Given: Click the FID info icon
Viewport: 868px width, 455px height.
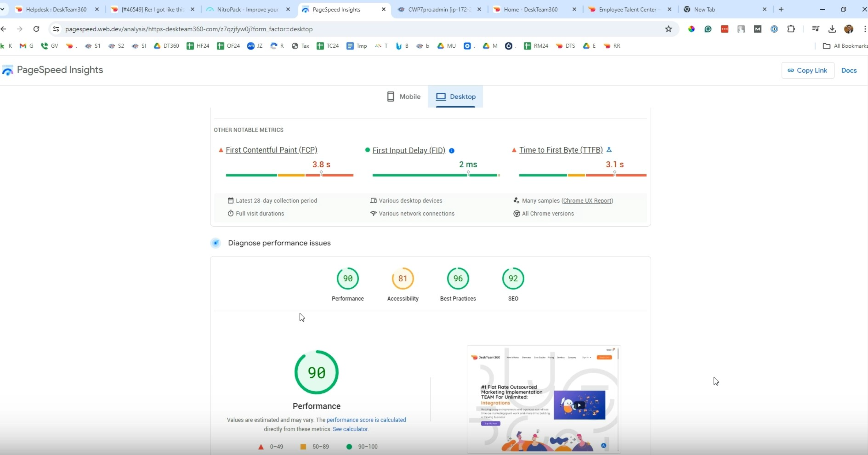Looking at the screenshot, I should point(452,151).
